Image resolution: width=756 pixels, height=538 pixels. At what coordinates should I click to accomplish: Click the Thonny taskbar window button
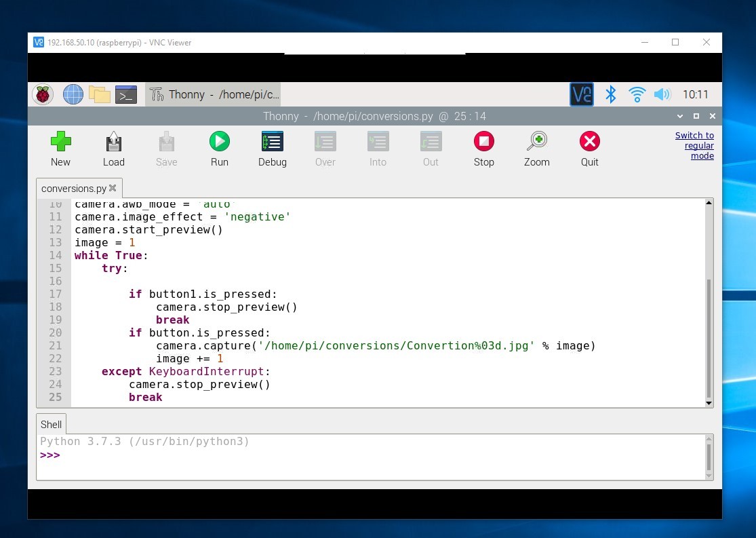pyautogui.click(x=213, y=94)
